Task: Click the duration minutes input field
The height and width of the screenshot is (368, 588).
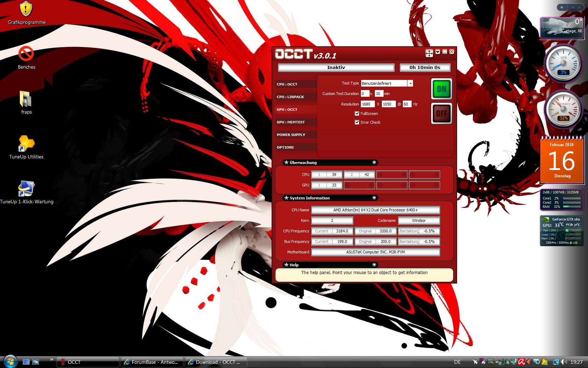Action: click(379, 94)
